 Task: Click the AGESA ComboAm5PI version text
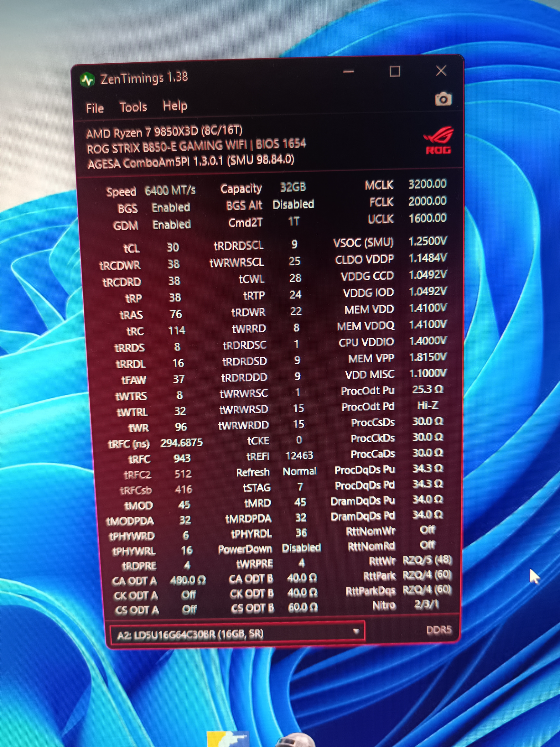point(191,162)
